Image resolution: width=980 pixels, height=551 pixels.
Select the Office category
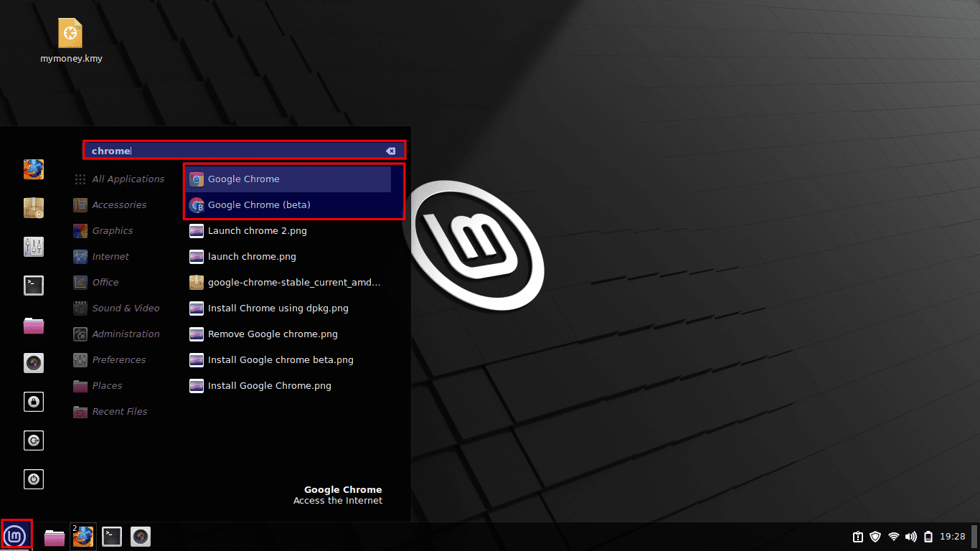pos(96,283)
